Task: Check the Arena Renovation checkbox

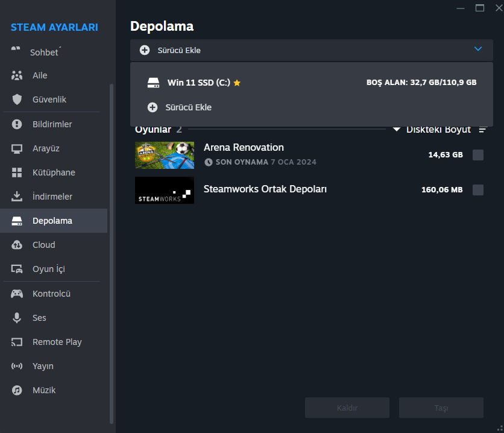Action: (478, 155)
